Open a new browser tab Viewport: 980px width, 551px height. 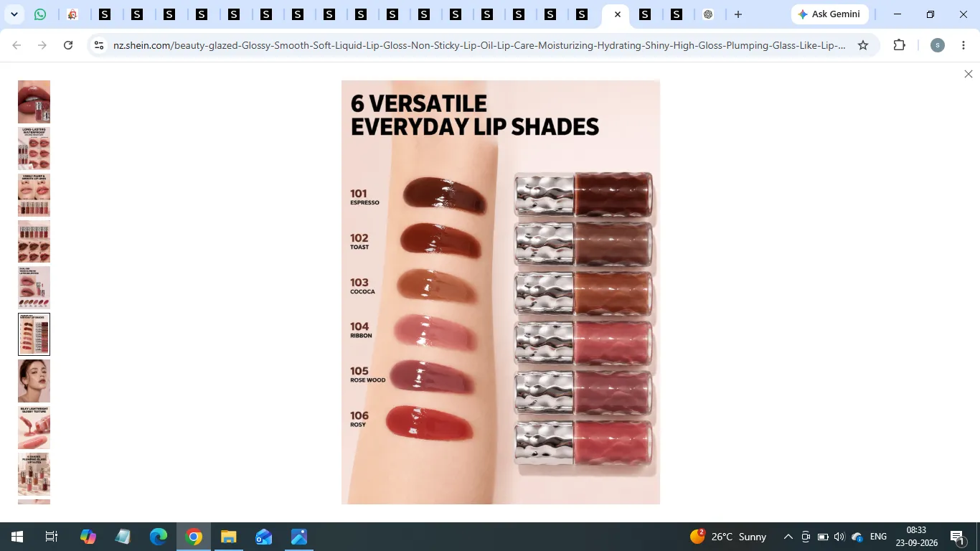click(x=738, y=14)
